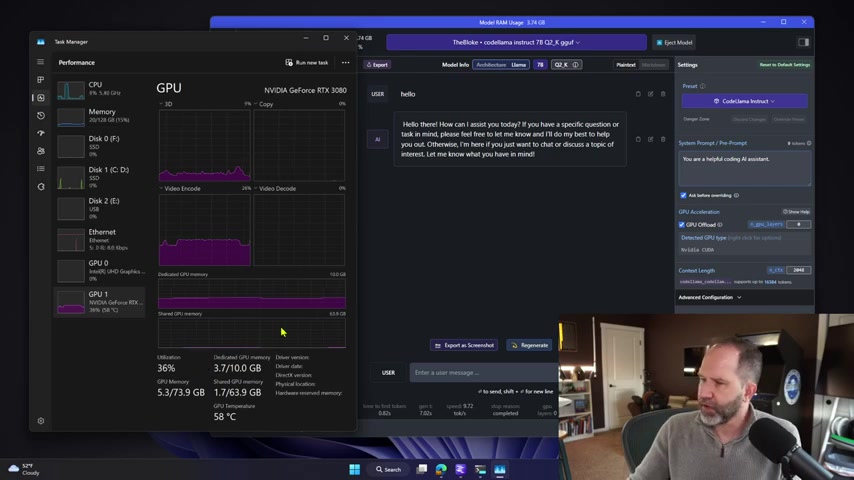Expand the Advanced Configuration section

(710, 297)
